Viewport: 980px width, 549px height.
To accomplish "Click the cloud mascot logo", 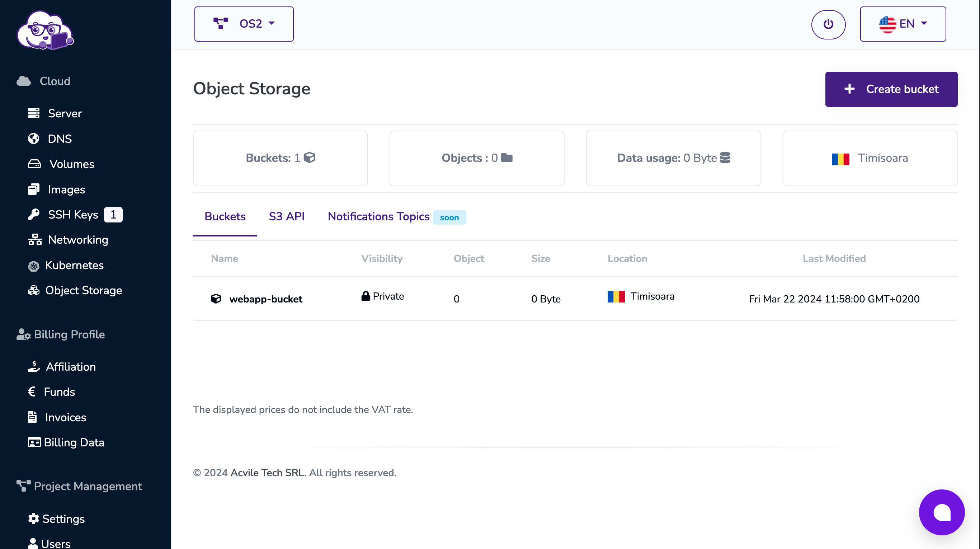I will (x=45, y=30).
